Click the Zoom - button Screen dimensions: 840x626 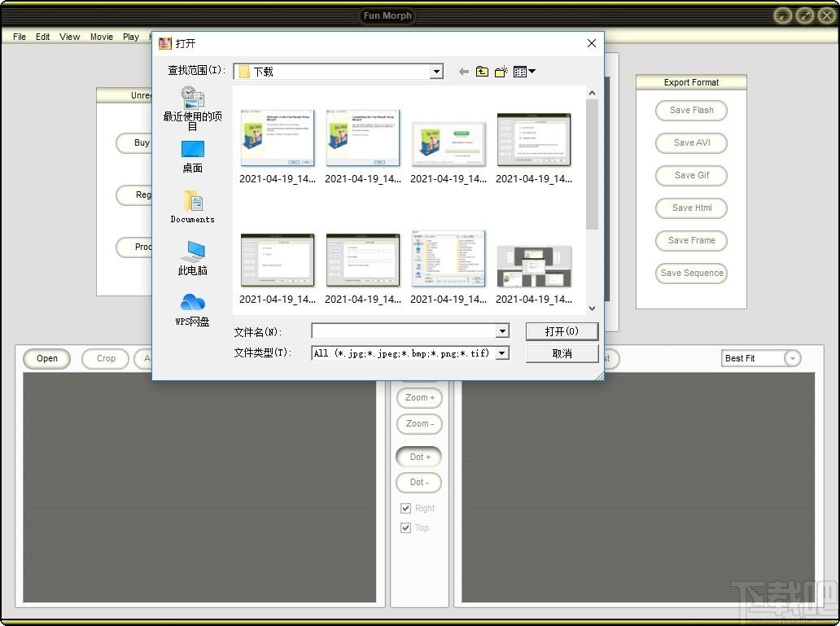pyautogui.click(x=419, y=424)
